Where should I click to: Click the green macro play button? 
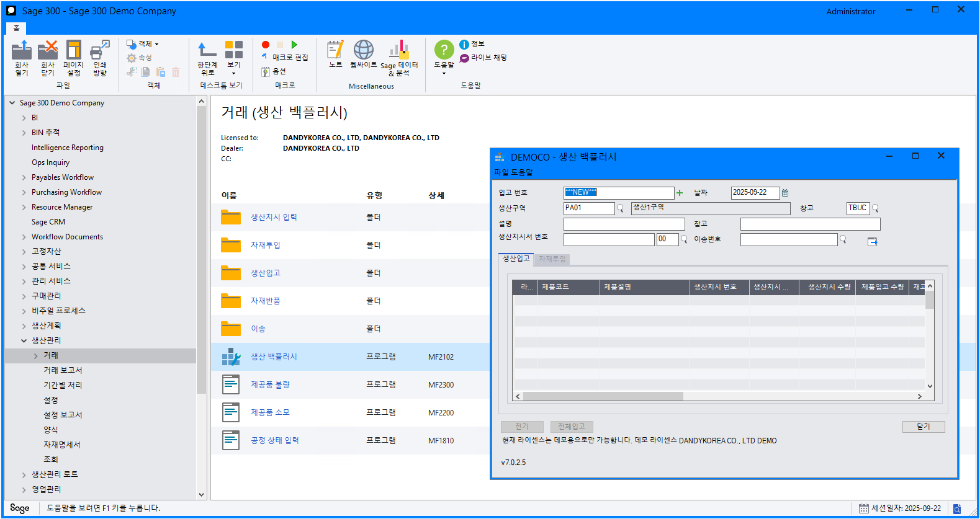(294, 45)
